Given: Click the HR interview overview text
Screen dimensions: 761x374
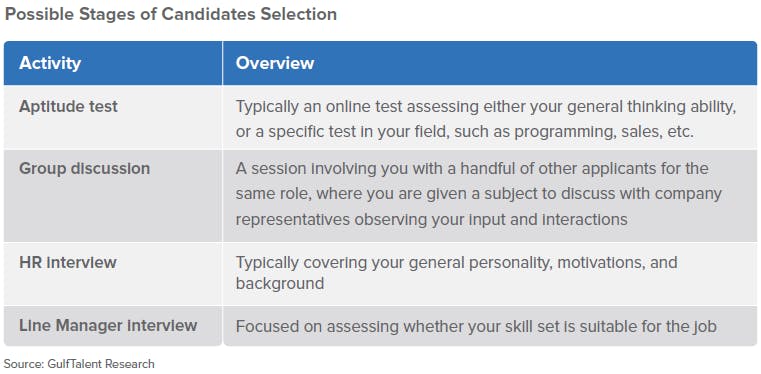Looking at the screenshot, I should [x=456, y=273].
